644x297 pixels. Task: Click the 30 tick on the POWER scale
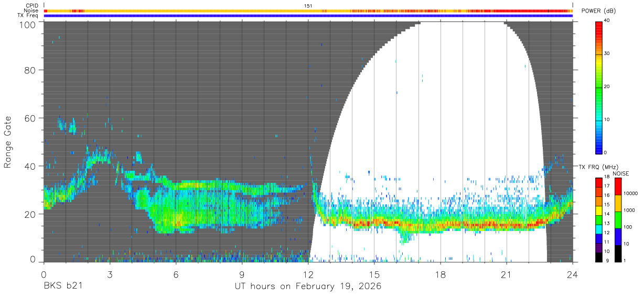[607, 54]
